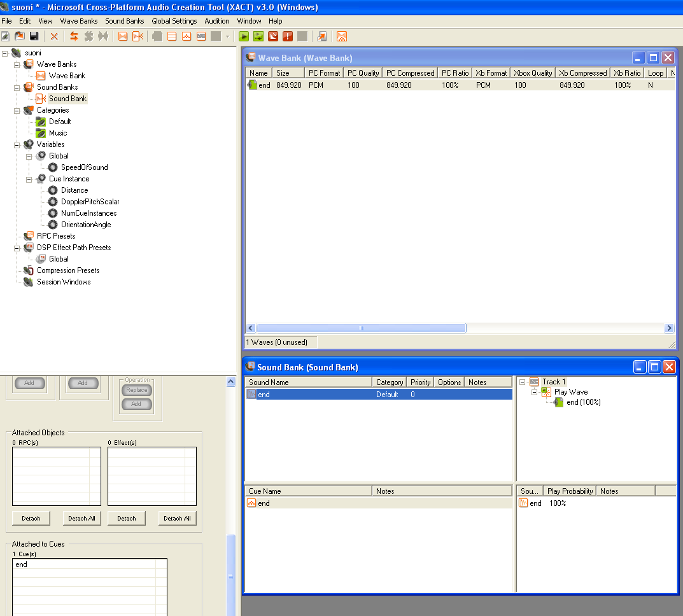Collapse the Global variables node
This screenshot has width=683, height=616.
click(29, 157)
